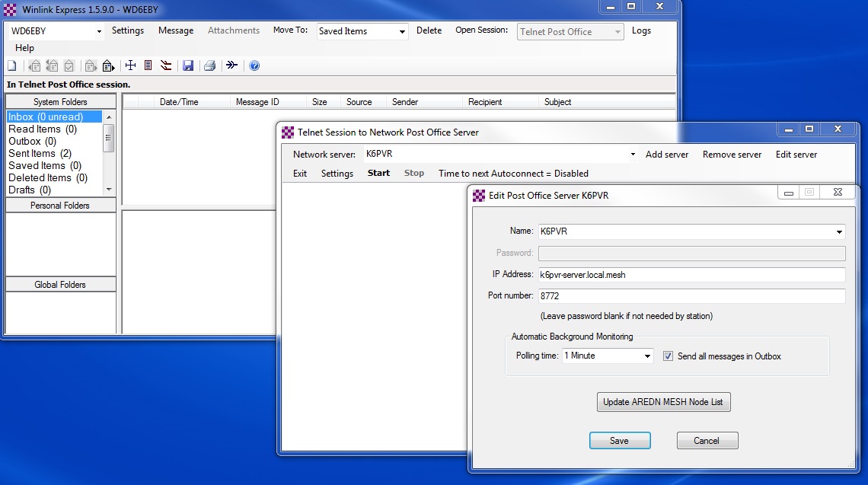
Task: Click Start in the Telnet Session window
Action: pyautogui.click(x=378, y=174)
